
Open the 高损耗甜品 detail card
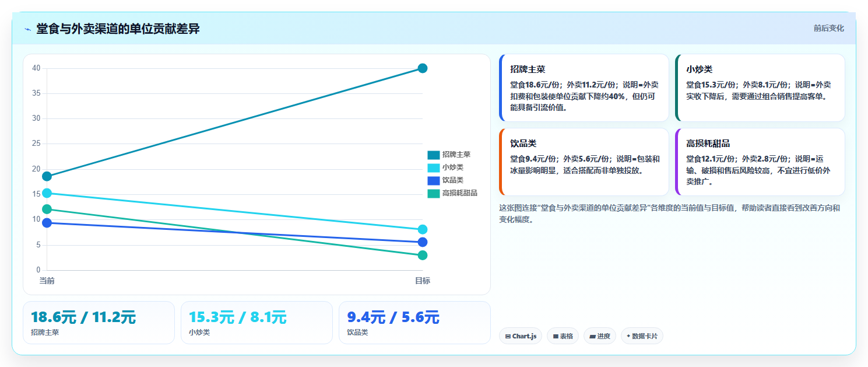point(760,162)
